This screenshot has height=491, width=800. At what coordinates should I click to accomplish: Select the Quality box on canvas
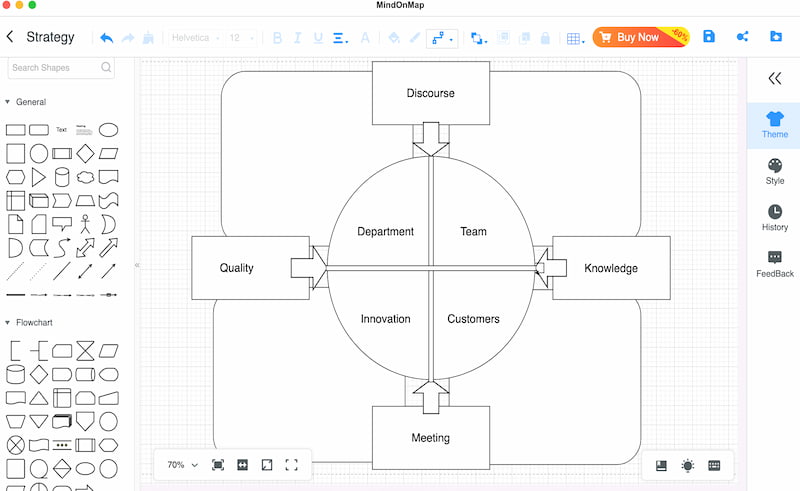[250, 267]
